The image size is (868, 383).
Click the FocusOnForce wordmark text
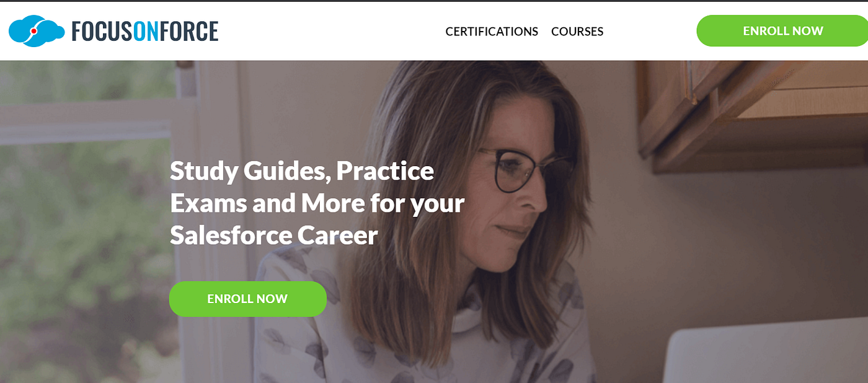(x=144, y=31)
